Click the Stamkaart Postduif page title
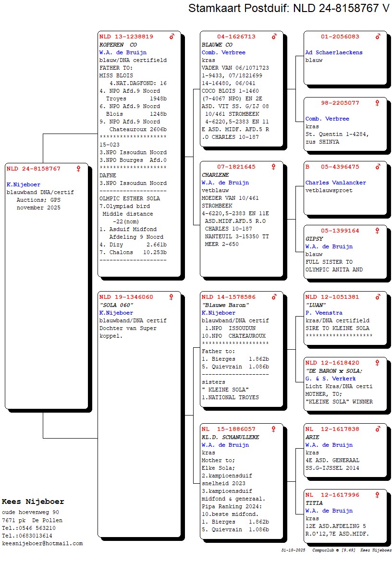Viewport: 392px width, 563px height. click(x=288, y=9)
